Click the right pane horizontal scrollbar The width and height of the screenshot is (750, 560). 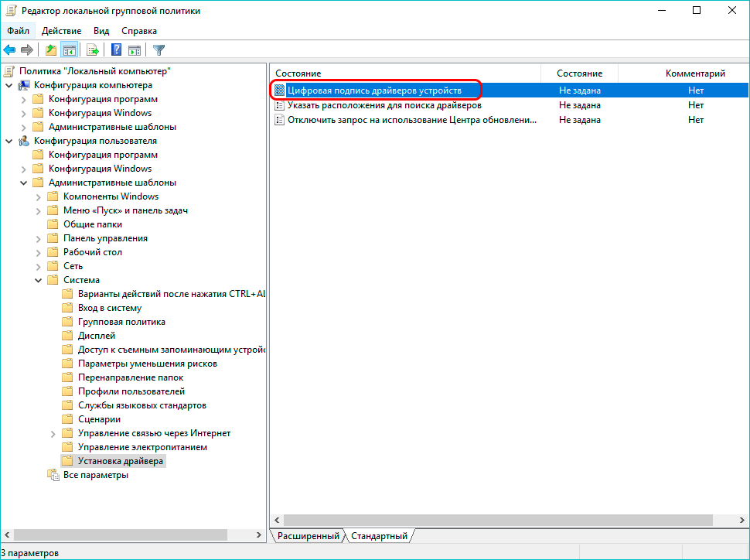[x=498, y=520]
